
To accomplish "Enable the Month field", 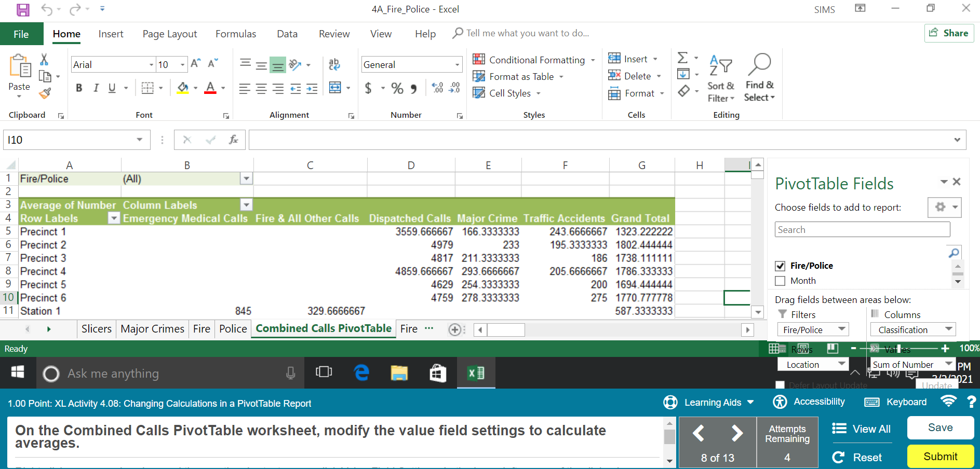I will [780, 281].
